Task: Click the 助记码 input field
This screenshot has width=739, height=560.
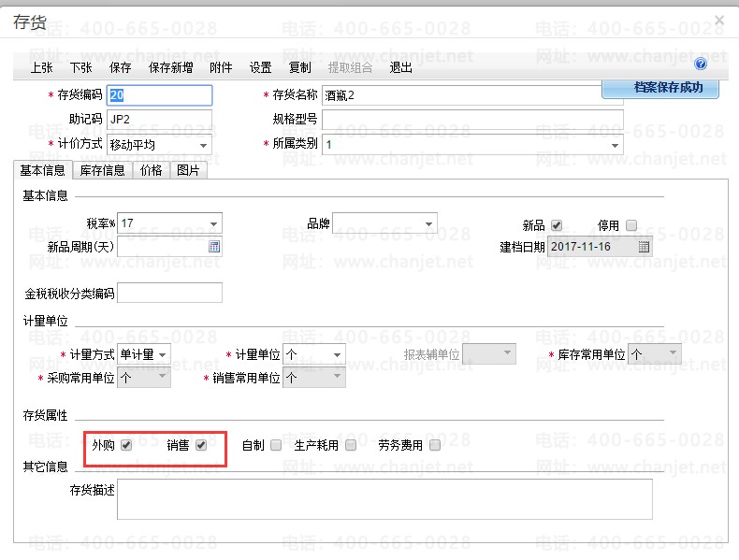Action: point(159,120)
